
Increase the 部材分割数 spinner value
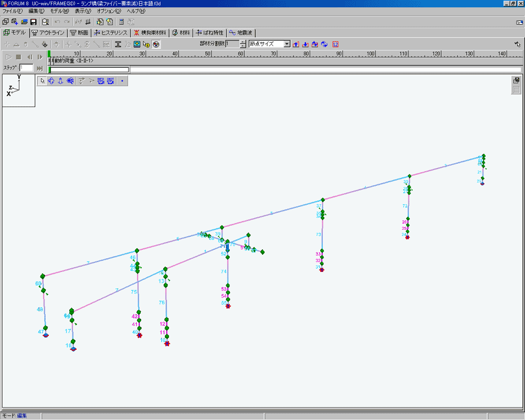click(243, 42)
